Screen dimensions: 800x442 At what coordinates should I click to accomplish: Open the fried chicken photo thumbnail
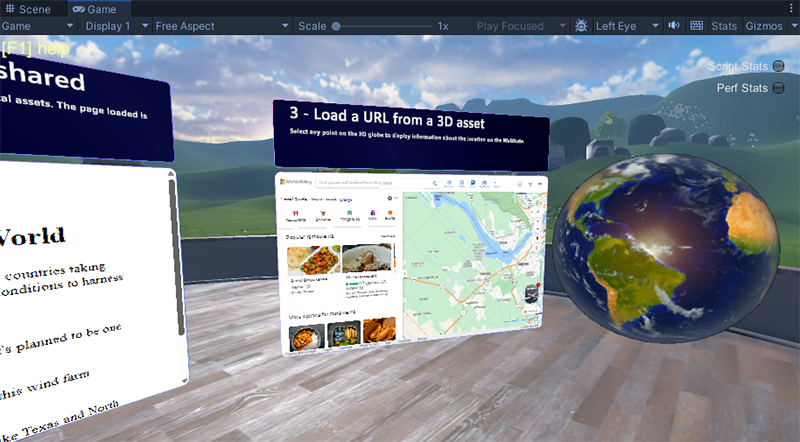coord(379,330)
